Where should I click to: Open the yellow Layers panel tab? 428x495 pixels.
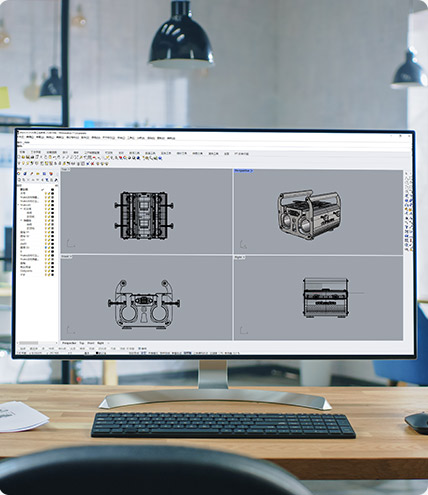click(38, 174)
